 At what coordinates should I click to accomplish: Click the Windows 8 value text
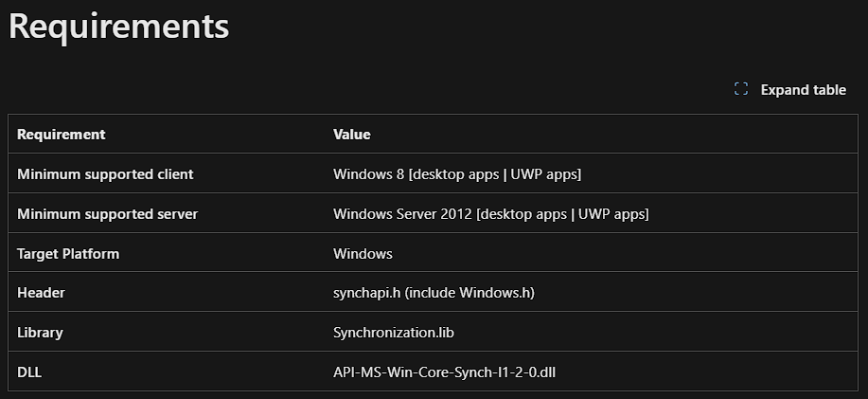[x=370, y=174]
